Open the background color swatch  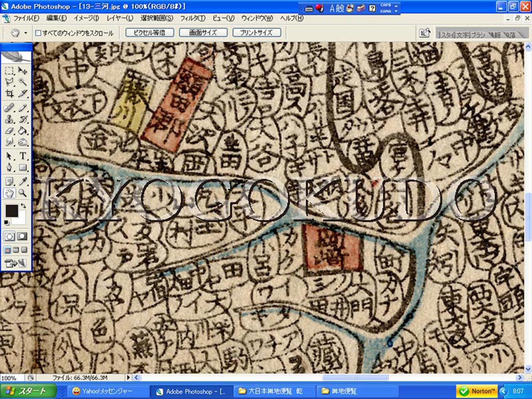coord(21,220)
